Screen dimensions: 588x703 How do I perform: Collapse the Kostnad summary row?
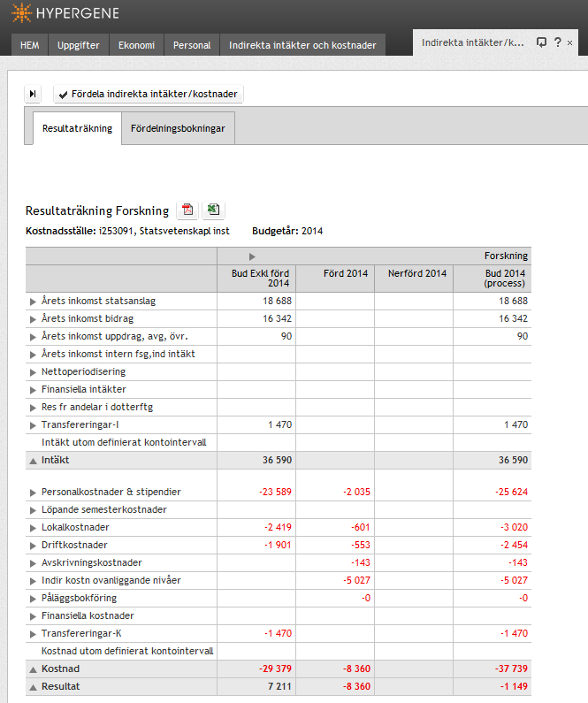click(x=33, y=669)
